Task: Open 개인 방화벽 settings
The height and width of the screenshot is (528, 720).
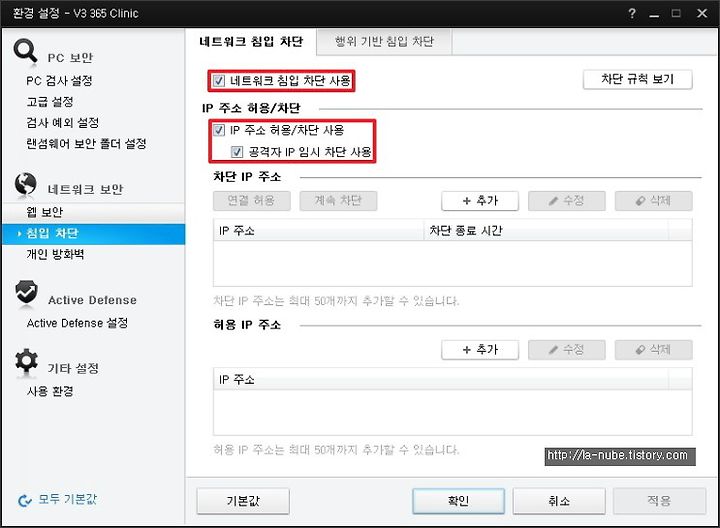Action: (55, 254)
